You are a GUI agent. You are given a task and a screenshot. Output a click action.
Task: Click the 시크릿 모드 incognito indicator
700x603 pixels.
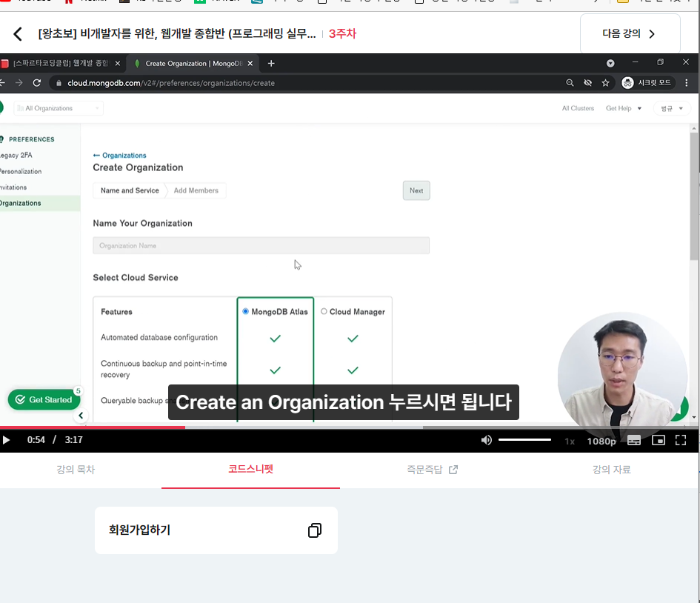pyautogui.click(x=647, y=83)
